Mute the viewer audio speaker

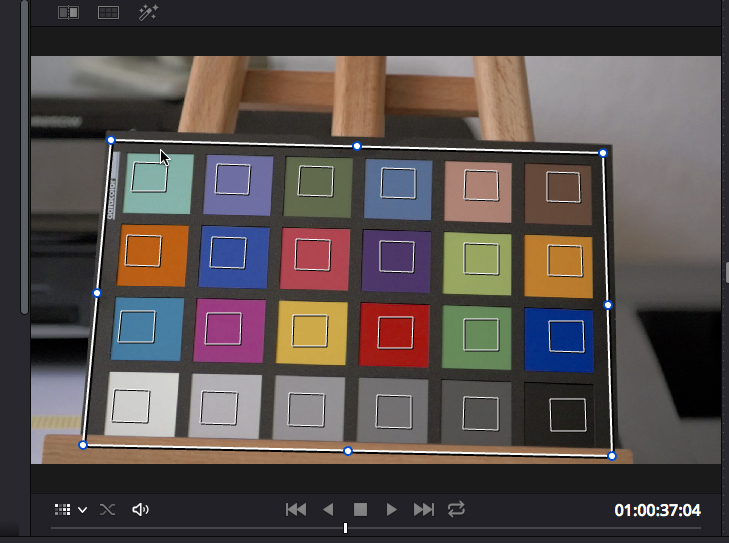140,510
